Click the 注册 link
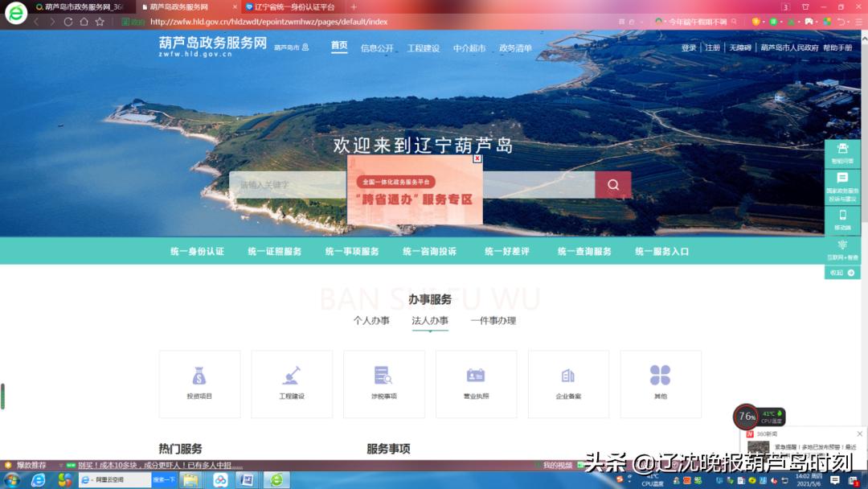The height and width of the screenshot is (489, 868). tap(712, 47)
